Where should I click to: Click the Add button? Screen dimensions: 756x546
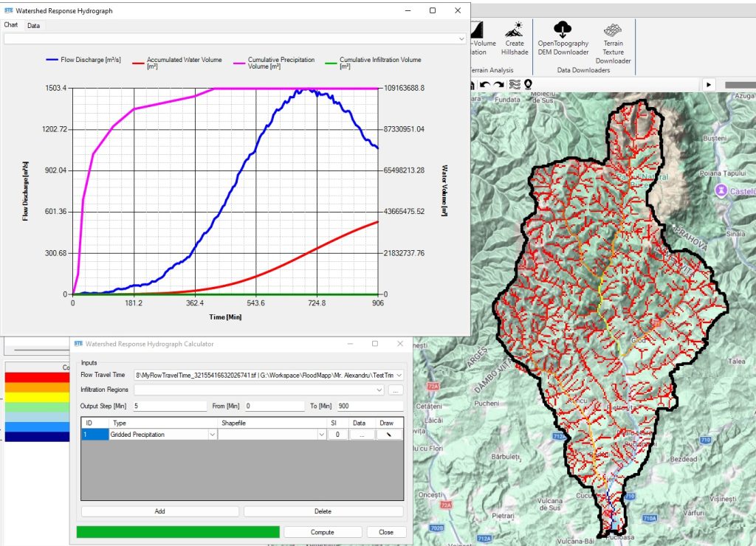coord(159,511)
